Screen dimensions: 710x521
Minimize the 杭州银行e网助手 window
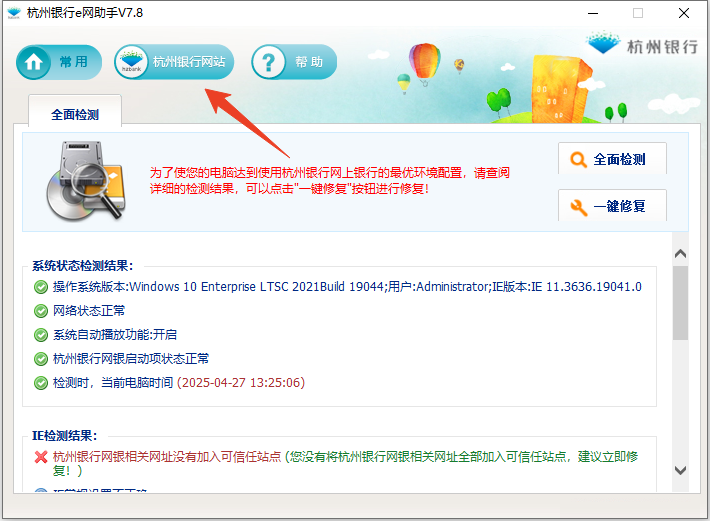coord(593,13)
